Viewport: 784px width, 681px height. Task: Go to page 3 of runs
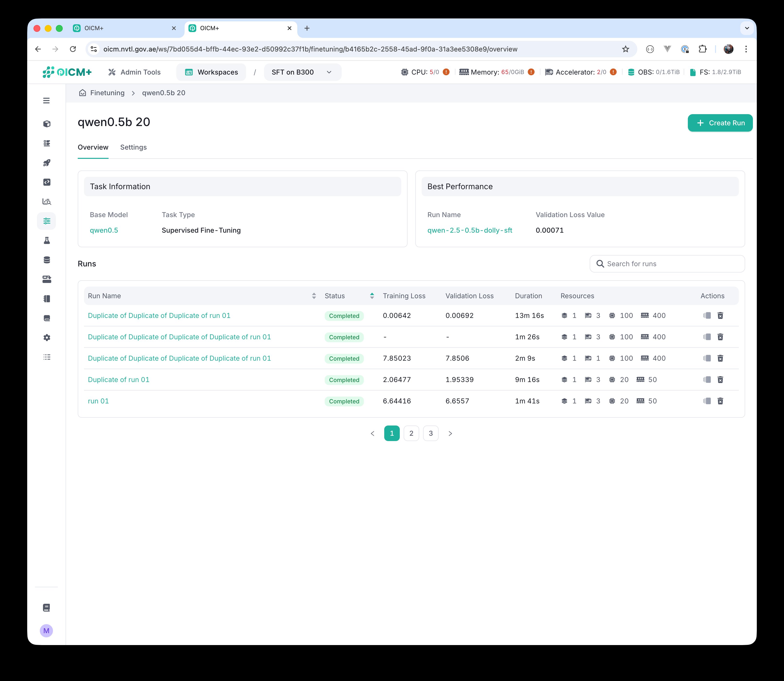click(431, 434)
